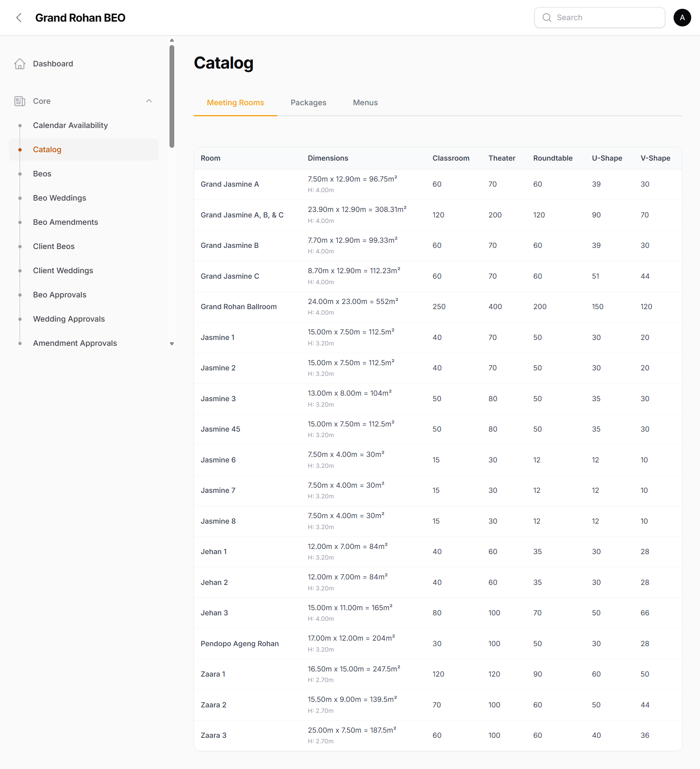
Task: Open Client Beos in the sidebar
Action: coord(84,246)
